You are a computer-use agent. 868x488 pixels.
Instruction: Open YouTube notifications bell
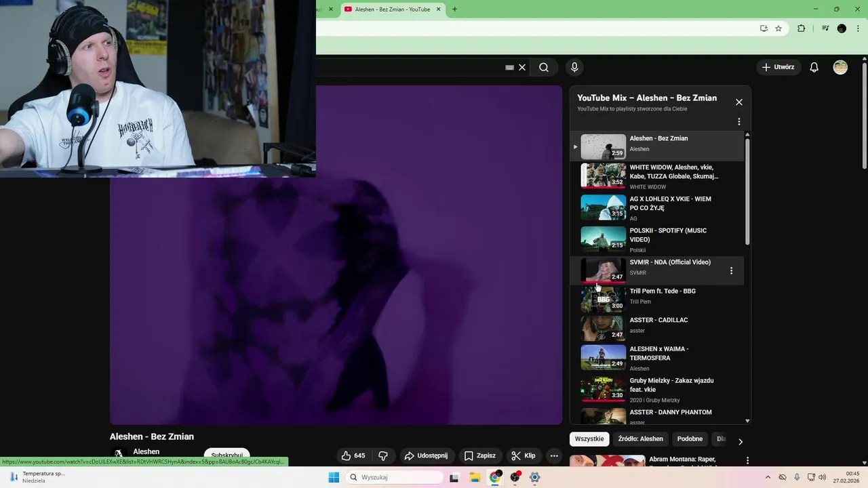[x=814, y=67]
